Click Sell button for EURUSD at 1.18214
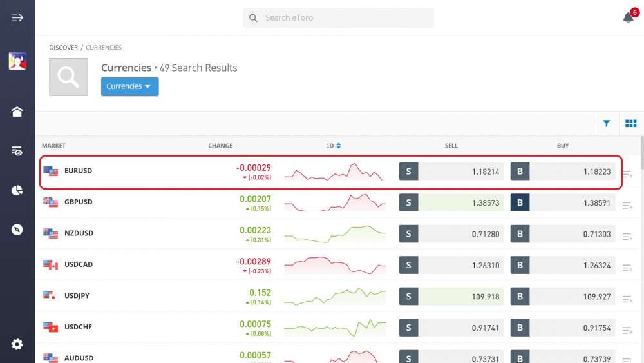 [451, 172]
